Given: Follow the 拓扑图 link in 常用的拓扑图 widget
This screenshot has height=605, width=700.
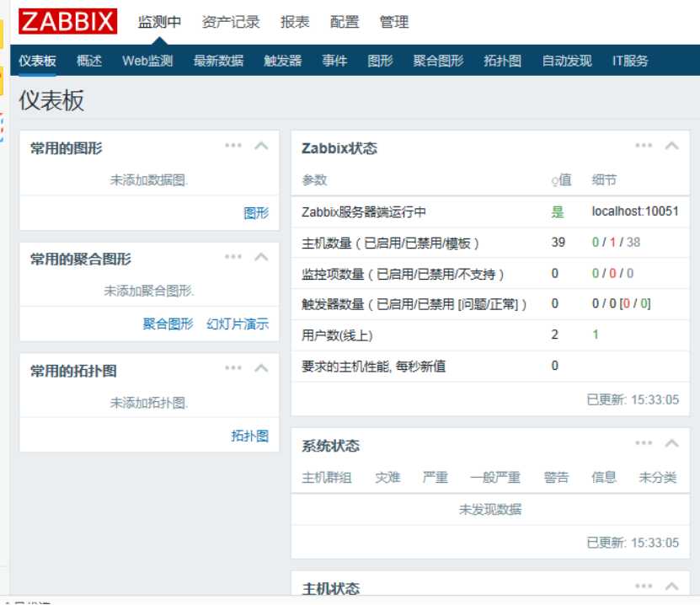Looking at the screenshot, I should tap(250, 436).
